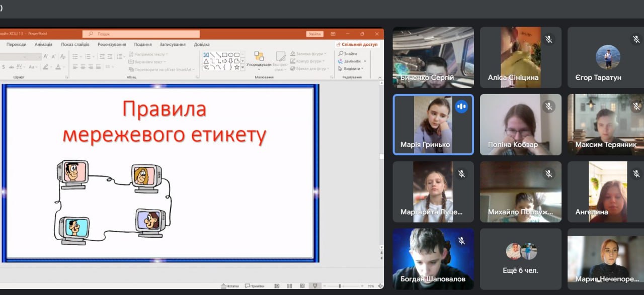Switch to slide sorter view
This screenshot has height=295, width=644.
(289, 286)
